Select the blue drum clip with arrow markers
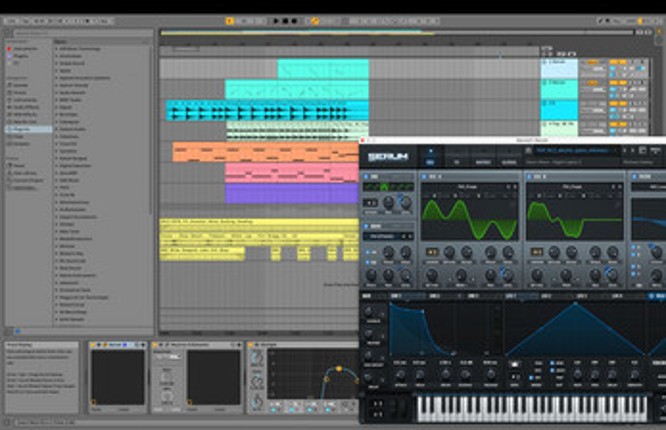The height and width of the screenshot is (430, 666). click(267, 110)
